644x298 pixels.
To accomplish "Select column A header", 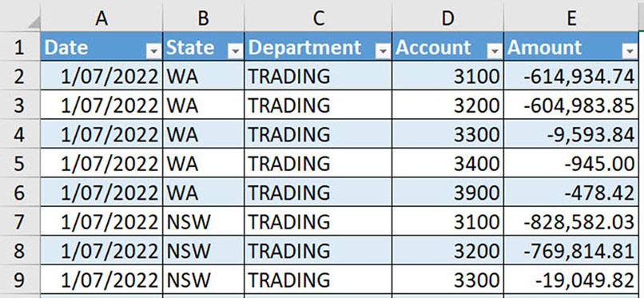I will point(101,18).
